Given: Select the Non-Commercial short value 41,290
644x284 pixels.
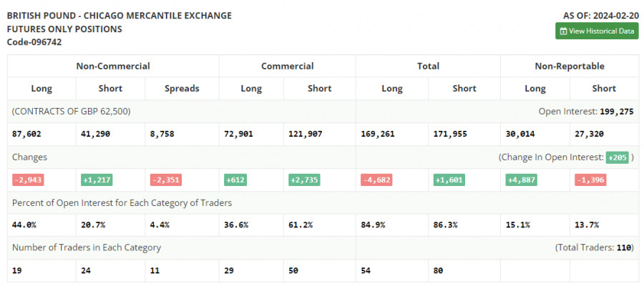Looking at the screenshot, I should [96, 134].
